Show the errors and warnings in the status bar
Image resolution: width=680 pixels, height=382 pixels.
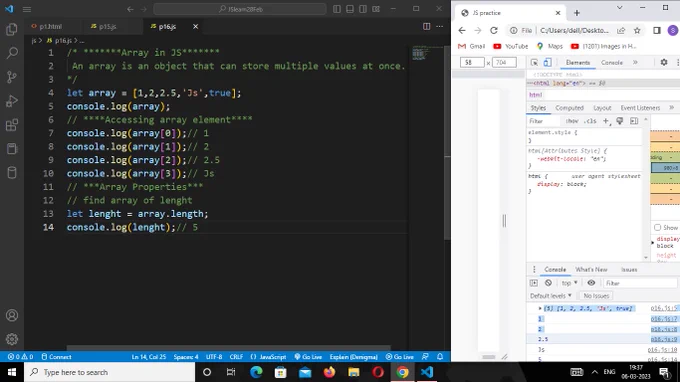coord(20,357)
